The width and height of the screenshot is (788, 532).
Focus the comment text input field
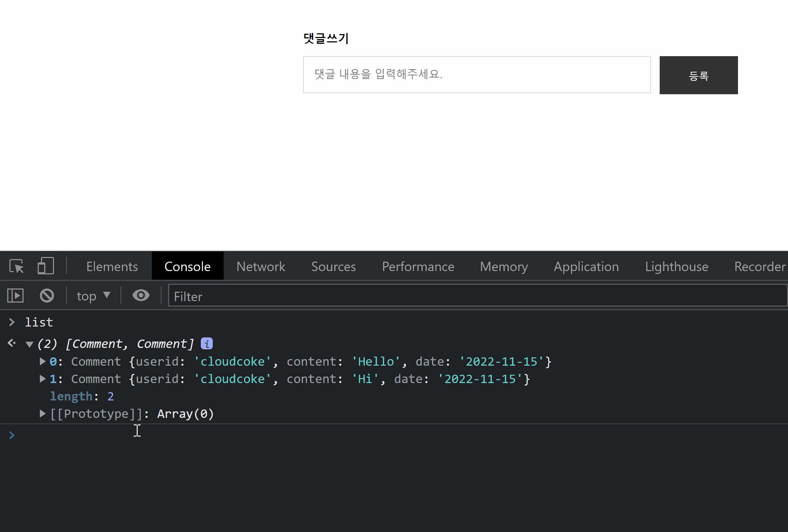pyautogui.click(x=477, y=75)
